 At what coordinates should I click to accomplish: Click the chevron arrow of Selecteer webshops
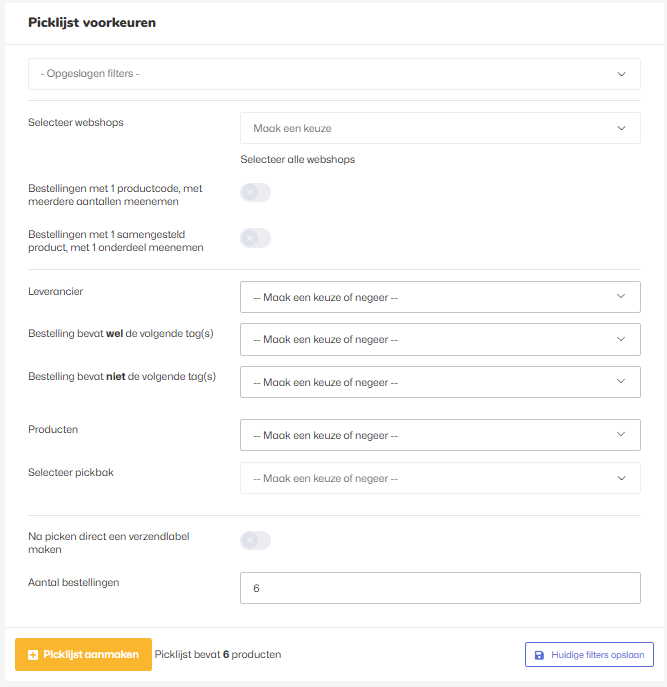[x=621, y=128]
